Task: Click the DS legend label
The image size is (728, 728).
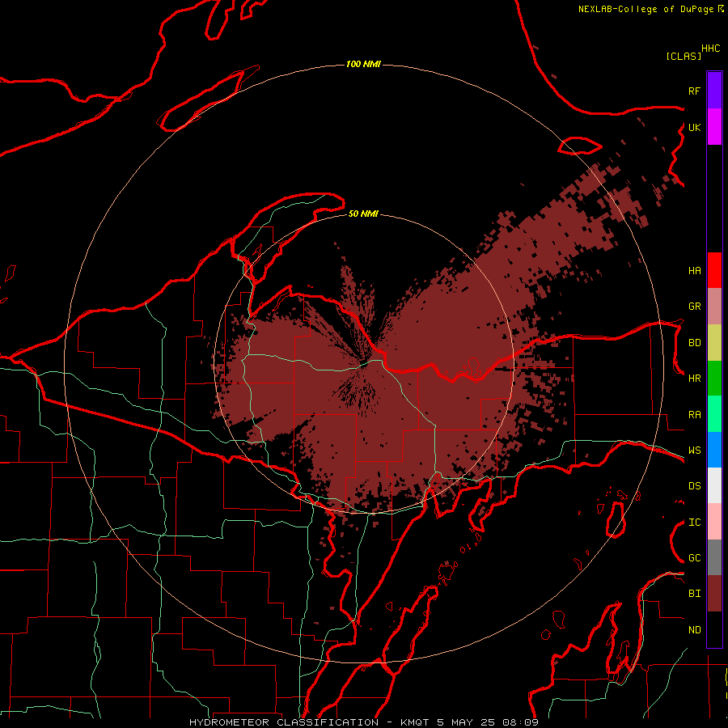Action: [x=695, y=485]
